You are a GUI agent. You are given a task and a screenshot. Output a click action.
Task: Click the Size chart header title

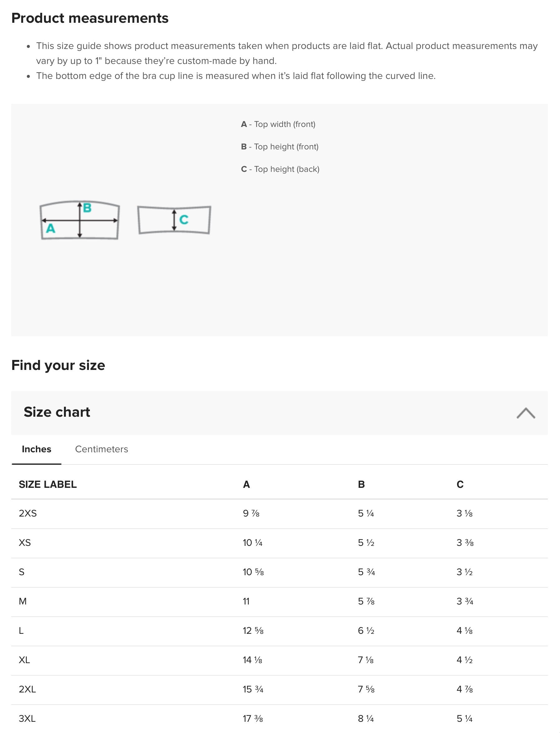pyautogui.click(x=57, y=412)
